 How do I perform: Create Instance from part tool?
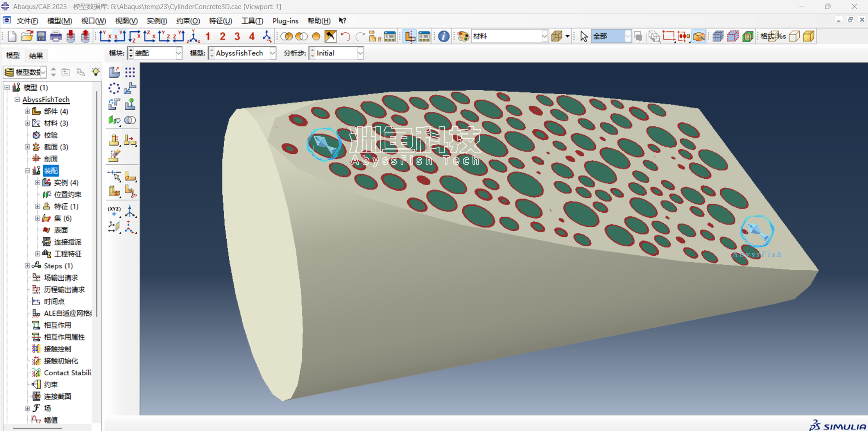[x=114, y=72]
